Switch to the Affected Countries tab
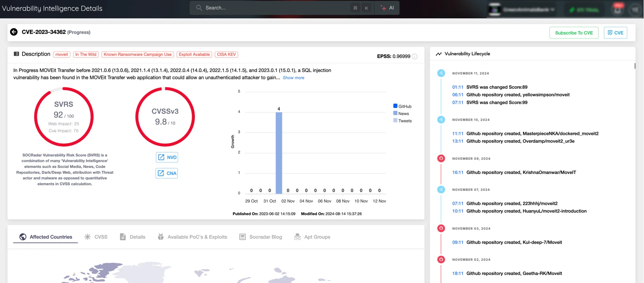Screen dimensions: 644x283 pyautogui.click(x=45, y=237)
